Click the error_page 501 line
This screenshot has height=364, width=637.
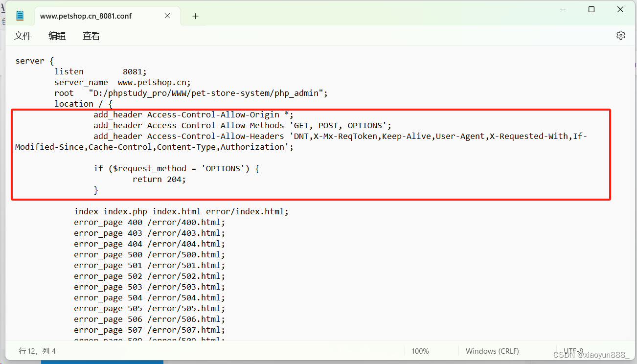click(149, 265)
